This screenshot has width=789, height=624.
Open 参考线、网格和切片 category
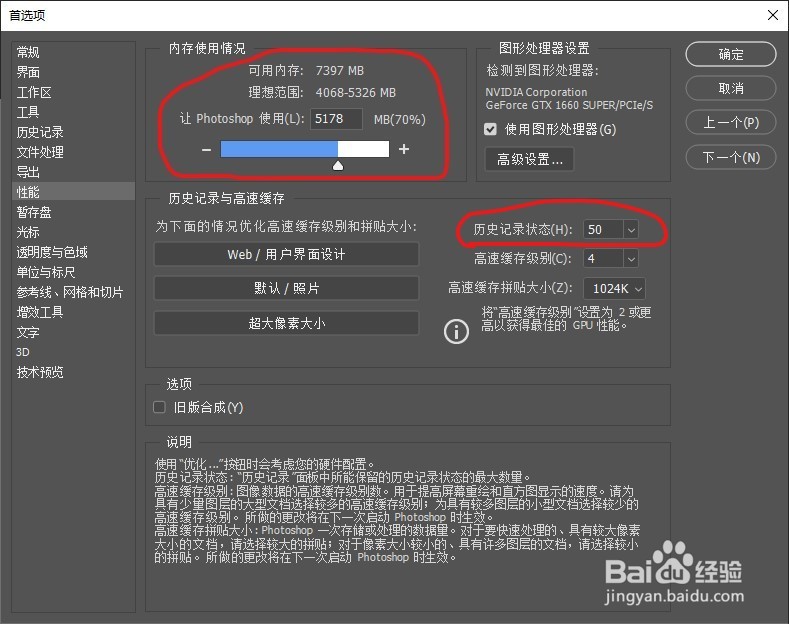[x=73, y=292]
